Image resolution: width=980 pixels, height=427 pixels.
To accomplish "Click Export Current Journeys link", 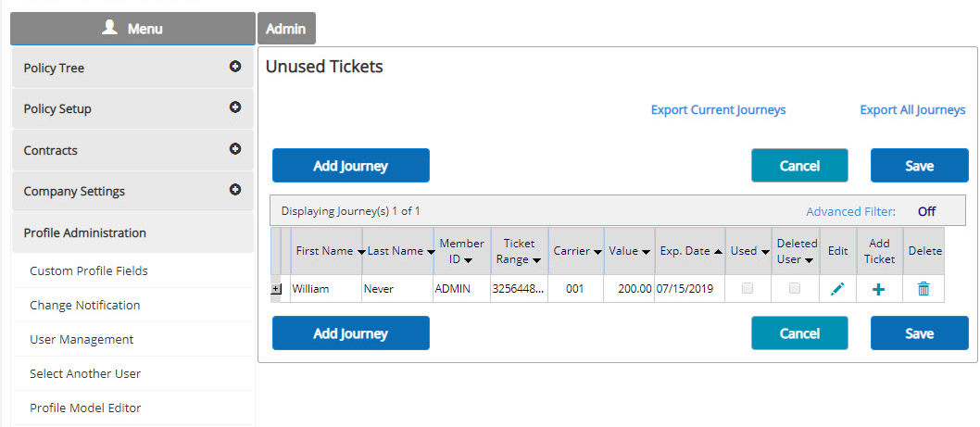I will pos(718,110).
